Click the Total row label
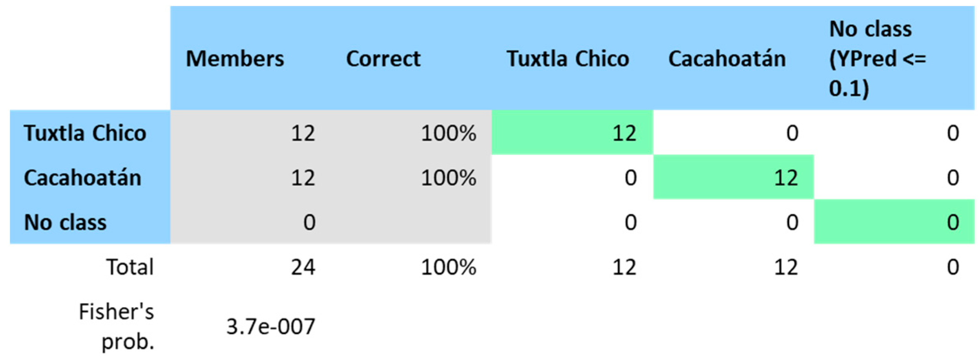Image resolution: width=980 pixels, height=362 pixels. pyautogui.click(x=130, y=267)
